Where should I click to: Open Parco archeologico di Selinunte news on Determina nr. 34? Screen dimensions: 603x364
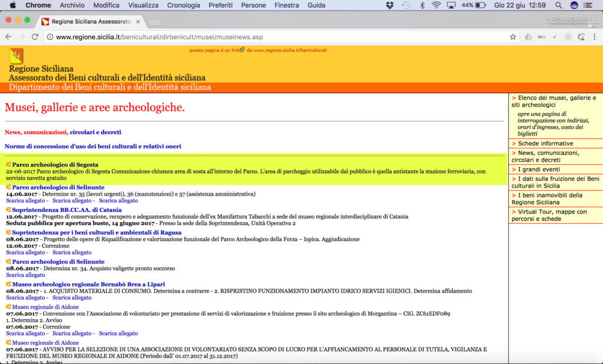click(x=58, y=262)
